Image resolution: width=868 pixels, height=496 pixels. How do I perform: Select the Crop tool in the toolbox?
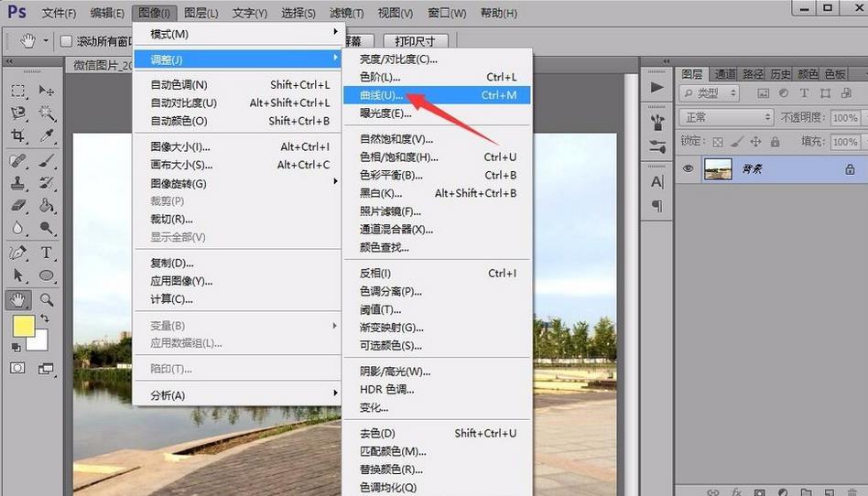(x=17, y=135)
